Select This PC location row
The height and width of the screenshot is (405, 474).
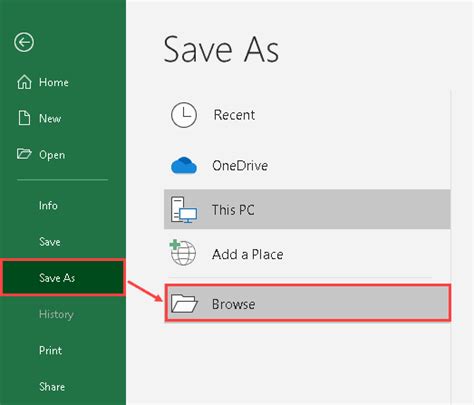[307, 209]
